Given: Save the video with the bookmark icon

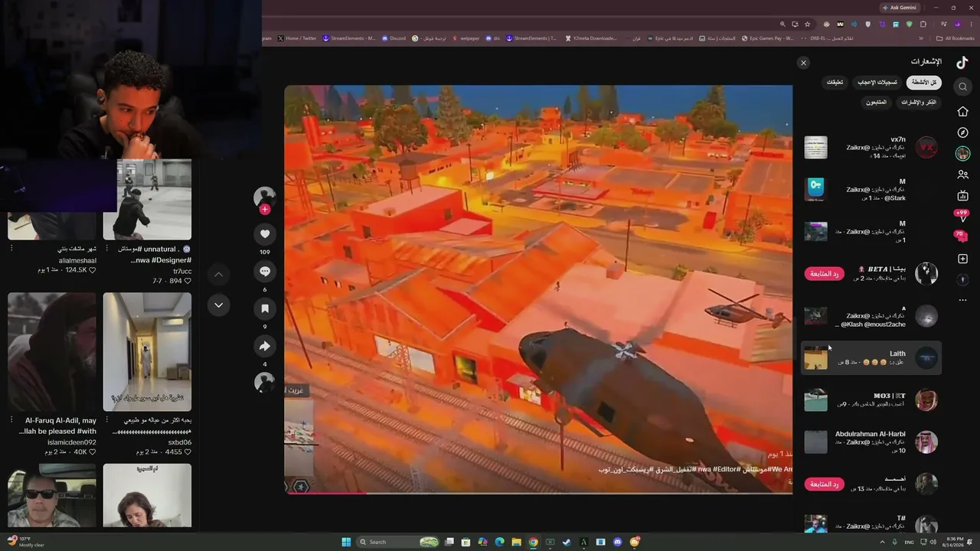Looking at the screenshot, I should [x=265, y=308].
